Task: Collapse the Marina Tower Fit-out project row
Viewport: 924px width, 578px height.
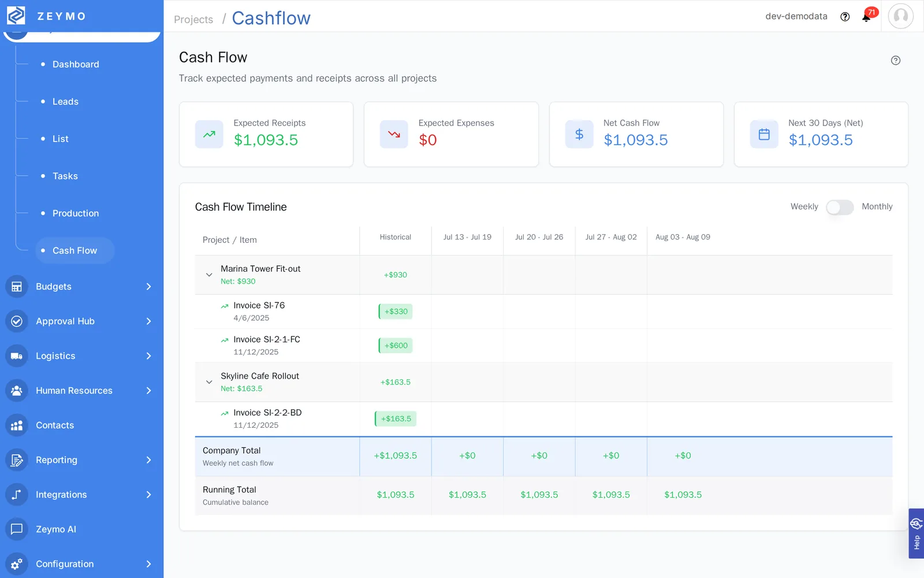Action: pyautogui.click(x=209, y=275)
